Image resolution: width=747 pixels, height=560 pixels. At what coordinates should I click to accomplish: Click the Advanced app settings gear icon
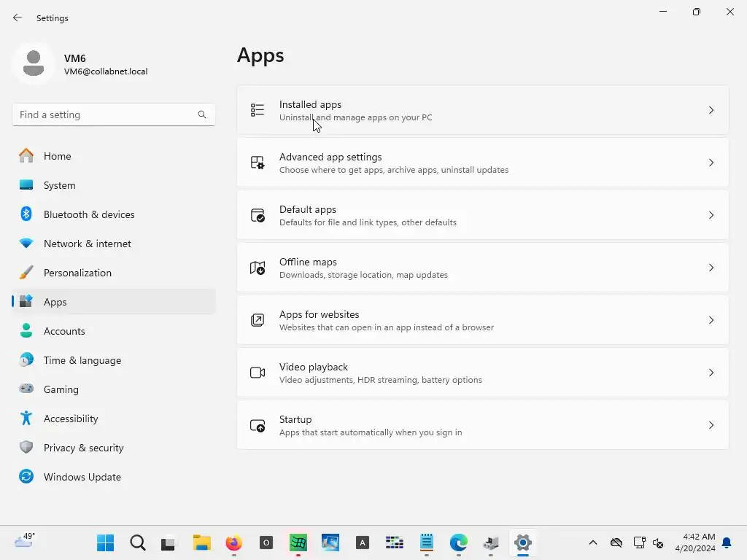(258, 163)
